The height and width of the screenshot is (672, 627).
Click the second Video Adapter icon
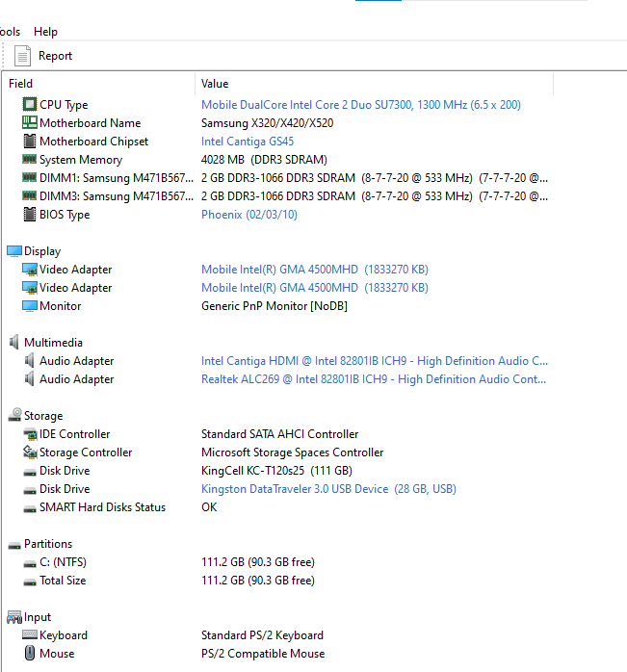click(30, 288)
